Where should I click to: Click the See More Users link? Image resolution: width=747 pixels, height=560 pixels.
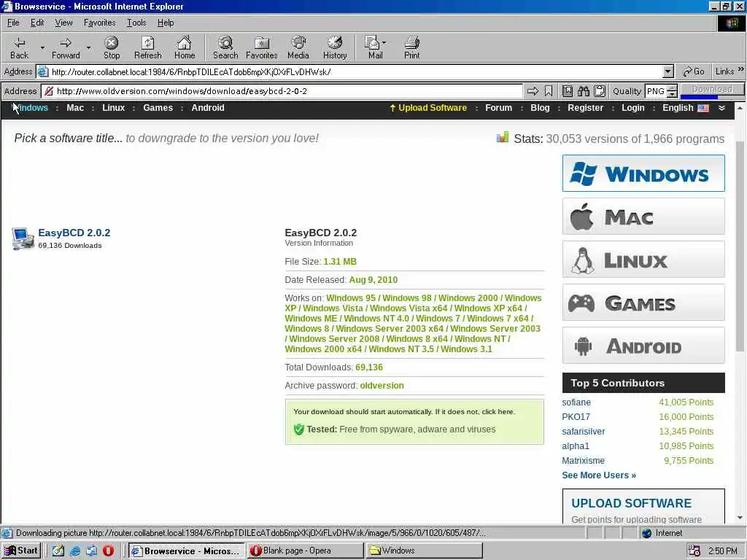599,475
